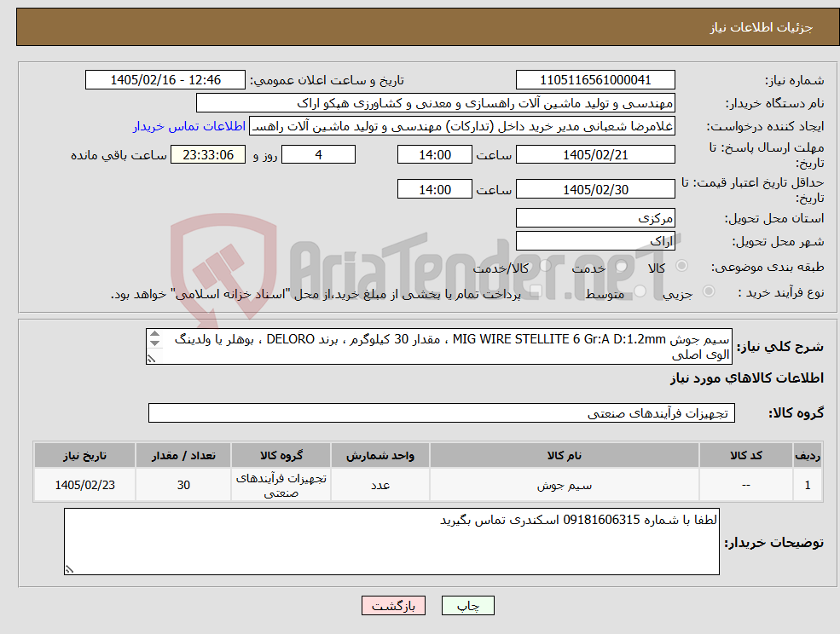Click buyer notes textarea with phone number
Screen dimensions: 840x634
point(391,541)
